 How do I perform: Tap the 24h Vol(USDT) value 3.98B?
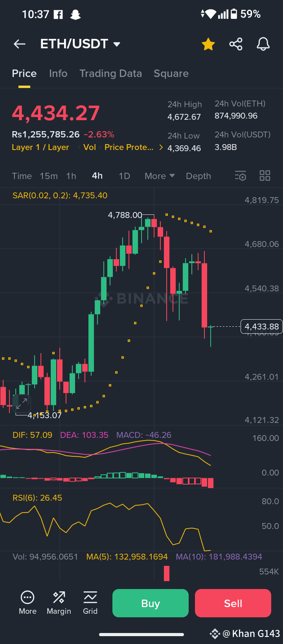tap(226, 147)
